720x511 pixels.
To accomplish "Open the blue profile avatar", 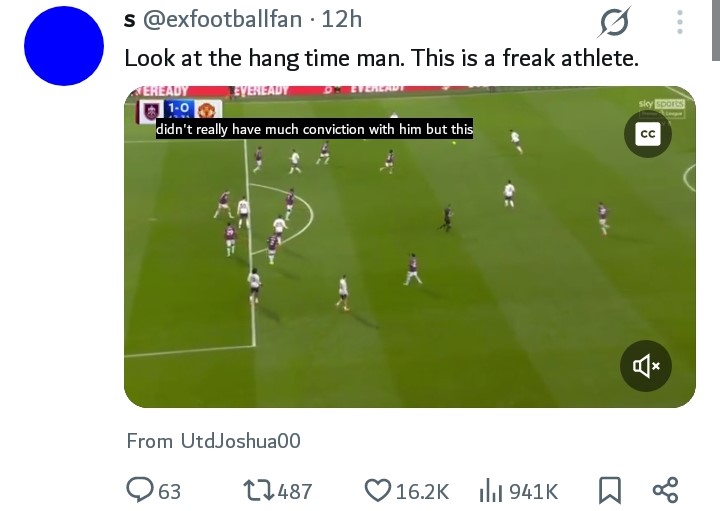I will point(63,46).
